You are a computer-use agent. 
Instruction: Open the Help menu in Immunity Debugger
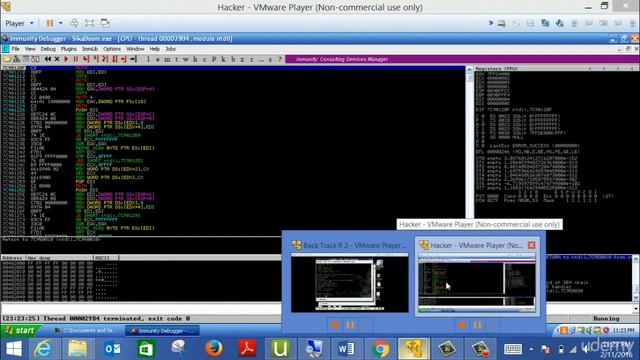pyautogui.click(x=154, y=49)
